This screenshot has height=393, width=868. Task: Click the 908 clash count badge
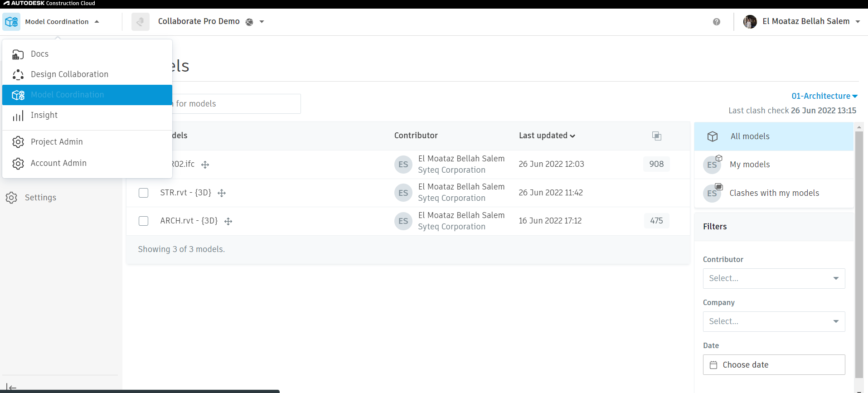tap(656, 164)
